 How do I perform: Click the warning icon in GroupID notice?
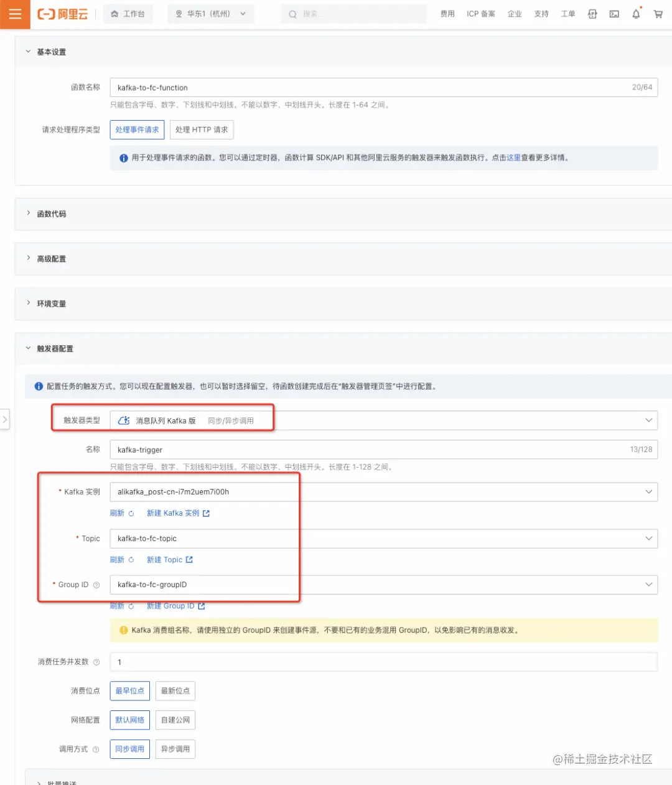pos(123,630)
